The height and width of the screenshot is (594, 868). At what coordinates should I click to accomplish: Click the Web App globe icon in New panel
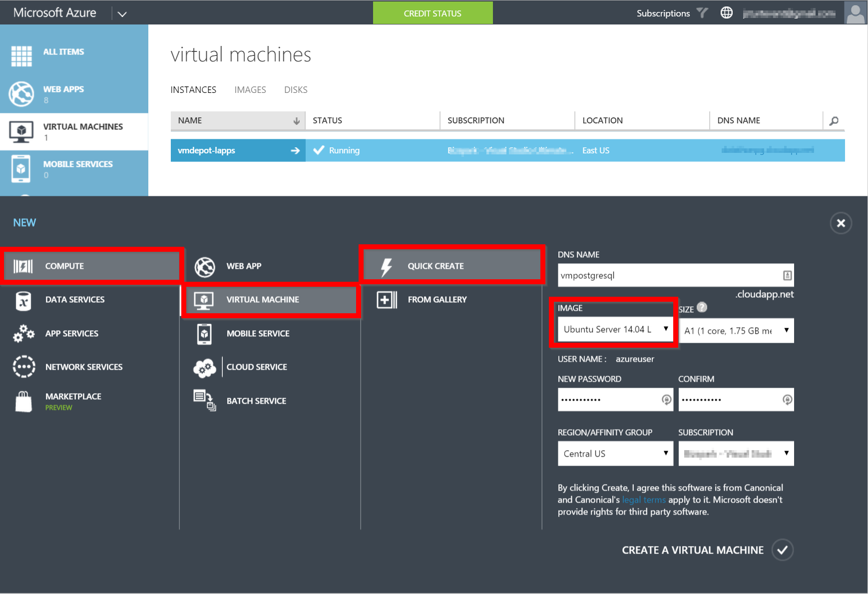(205, 267)
